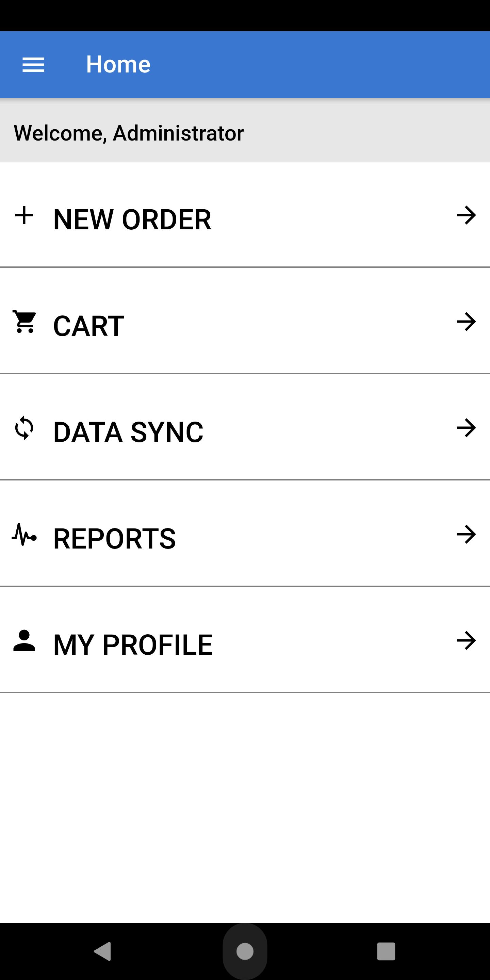490x980 pixels.
Task: Tap the My Profile person icon
Action: coord(24,641)
